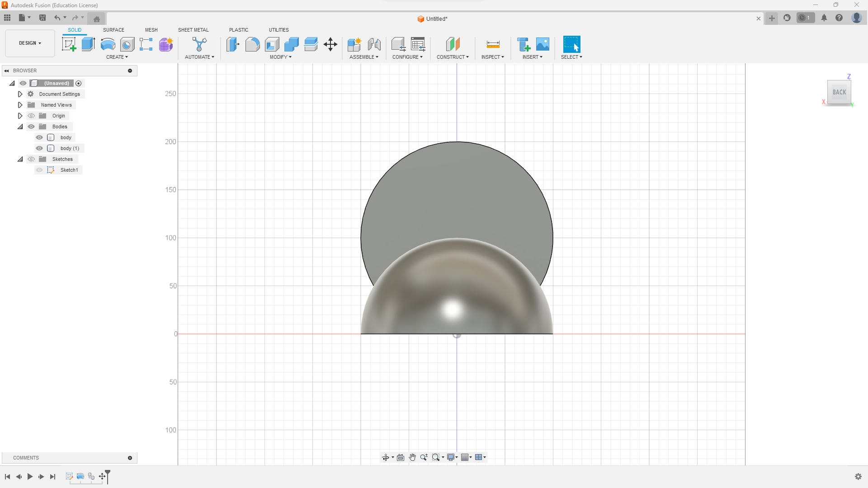Select the Rectangular Pattern tool

click(146, 44)
